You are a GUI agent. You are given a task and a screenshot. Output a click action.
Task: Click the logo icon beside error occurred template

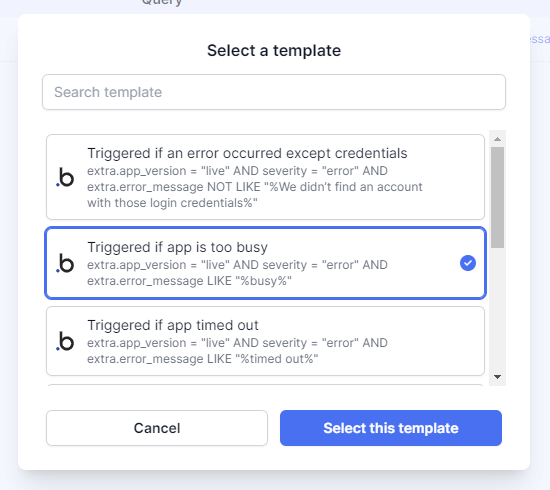tap(65, 177)
